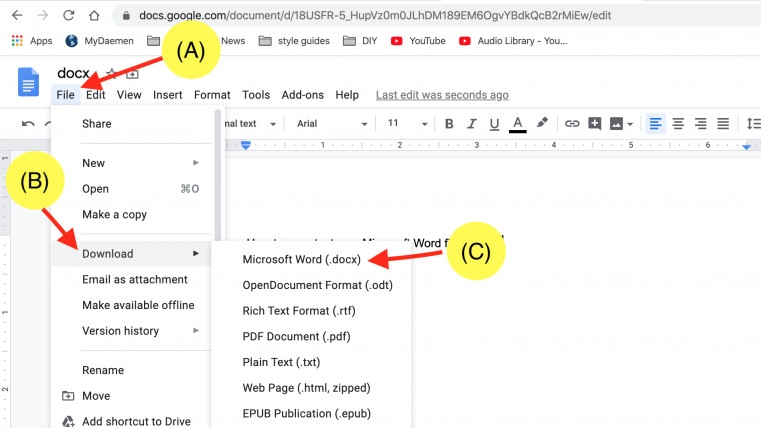Choose Move in File menu
Image resolution: width=761 pixels, height=428 pixels.
click(x=132, y=396)
